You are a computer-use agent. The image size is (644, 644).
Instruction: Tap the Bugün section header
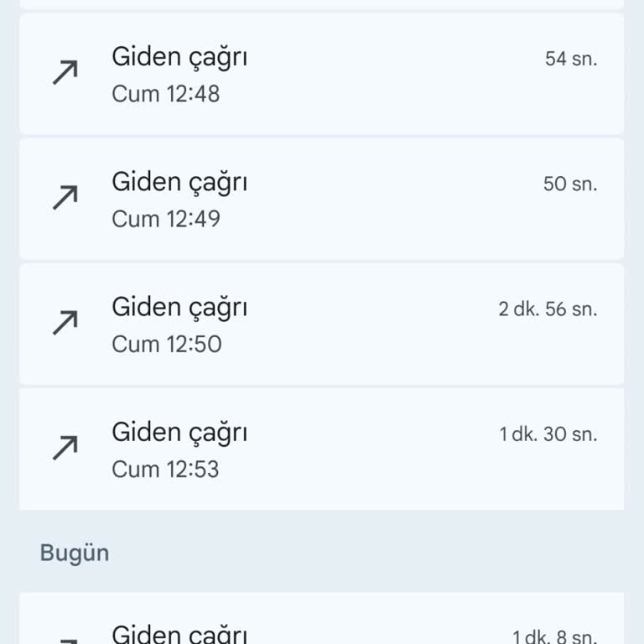(75, 553)
